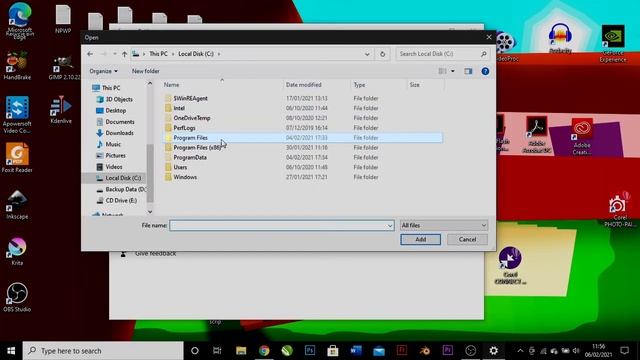Open the Recent locations arrow beside Forward

click(115, 54)
